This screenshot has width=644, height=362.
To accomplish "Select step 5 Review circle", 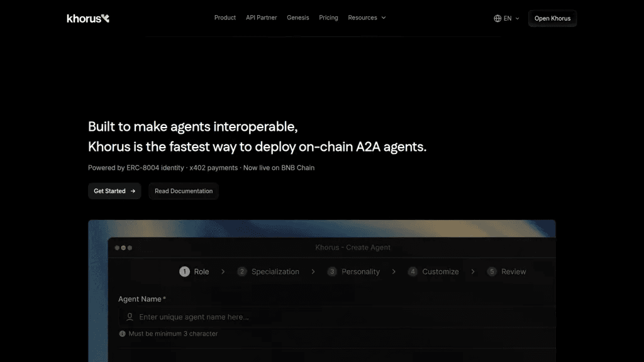I will tap(492, 271).
